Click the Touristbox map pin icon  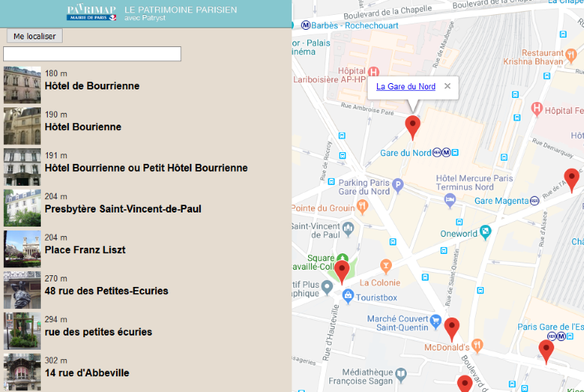348,298
